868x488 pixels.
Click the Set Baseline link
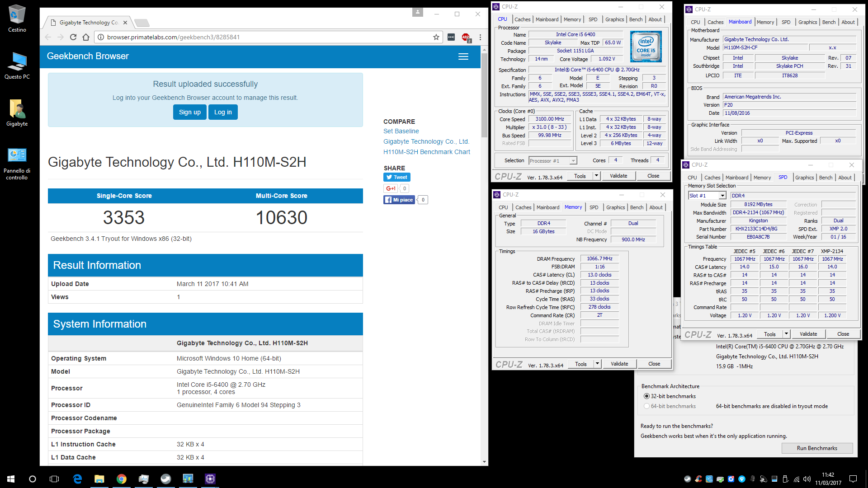(401, 131)
